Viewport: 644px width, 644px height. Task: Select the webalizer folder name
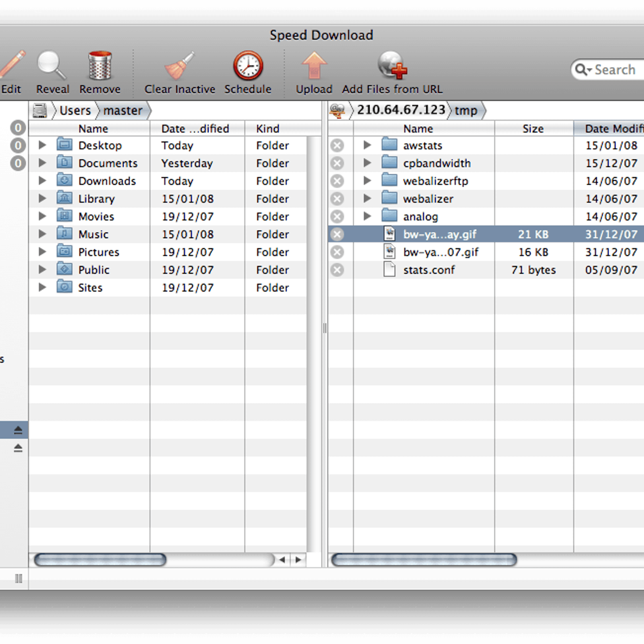click(x=428, y=199)
